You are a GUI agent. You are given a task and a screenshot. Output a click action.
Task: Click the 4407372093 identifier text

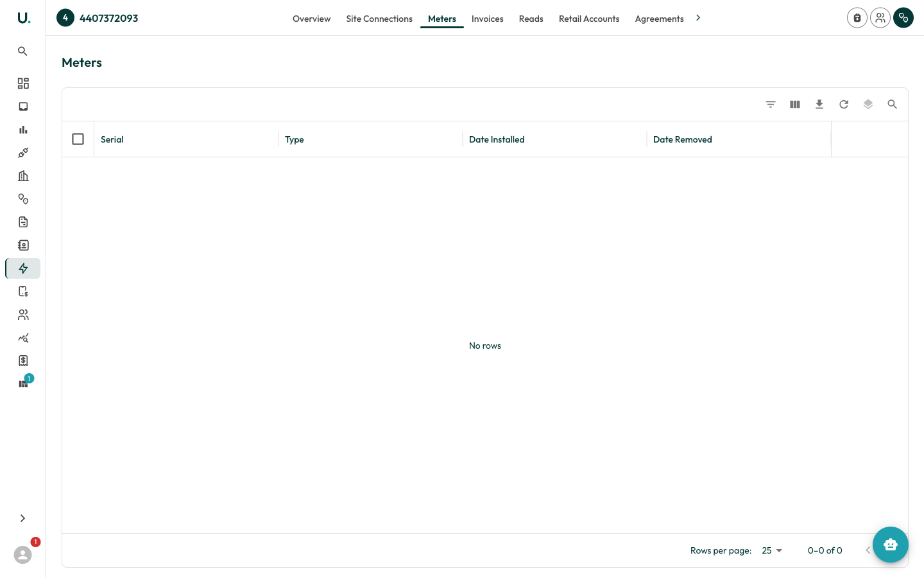tap(109, 18)
